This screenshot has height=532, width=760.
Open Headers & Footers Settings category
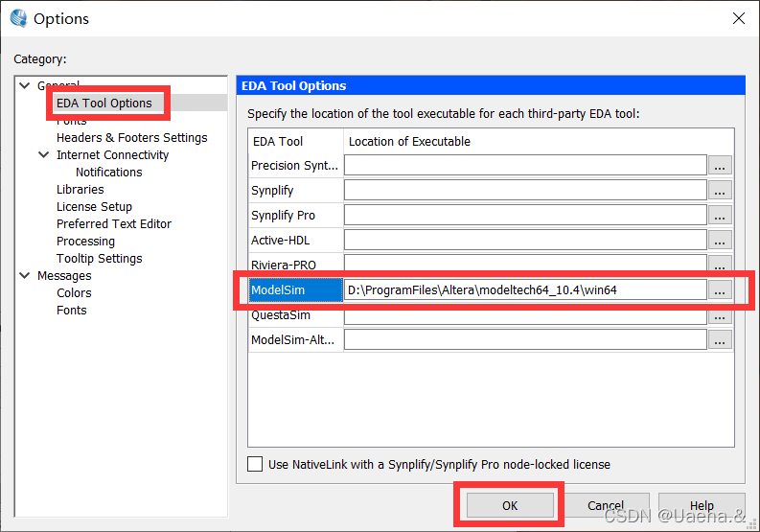(132, 138)
